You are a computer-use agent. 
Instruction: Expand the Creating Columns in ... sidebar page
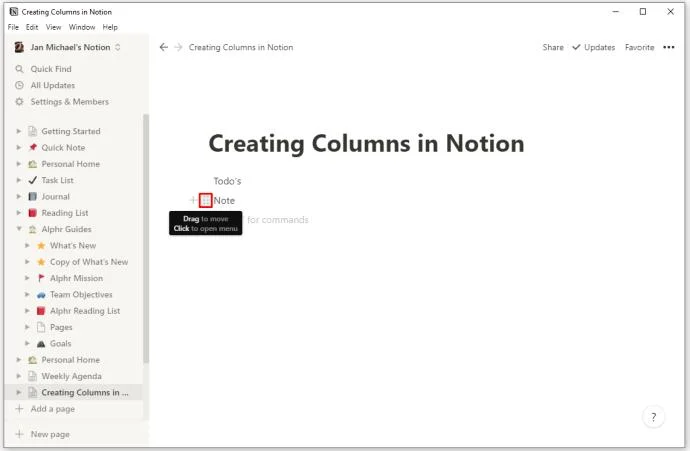click(x=18, y=392)
